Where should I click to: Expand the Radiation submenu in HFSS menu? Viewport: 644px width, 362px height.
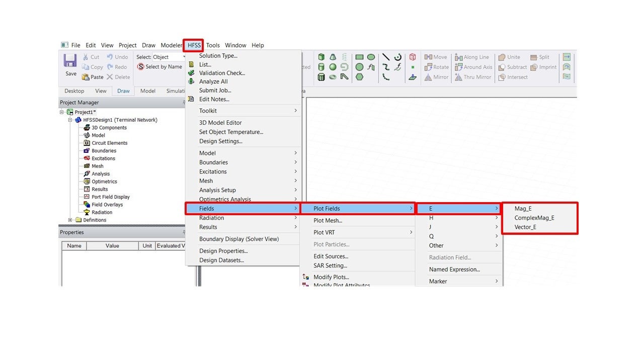click(244, 218)
